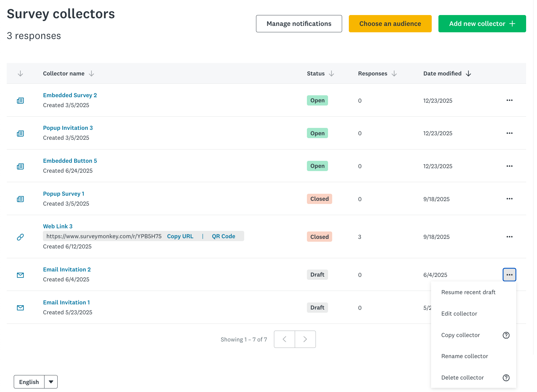Click the Choose an audience button

coord(390,24)
